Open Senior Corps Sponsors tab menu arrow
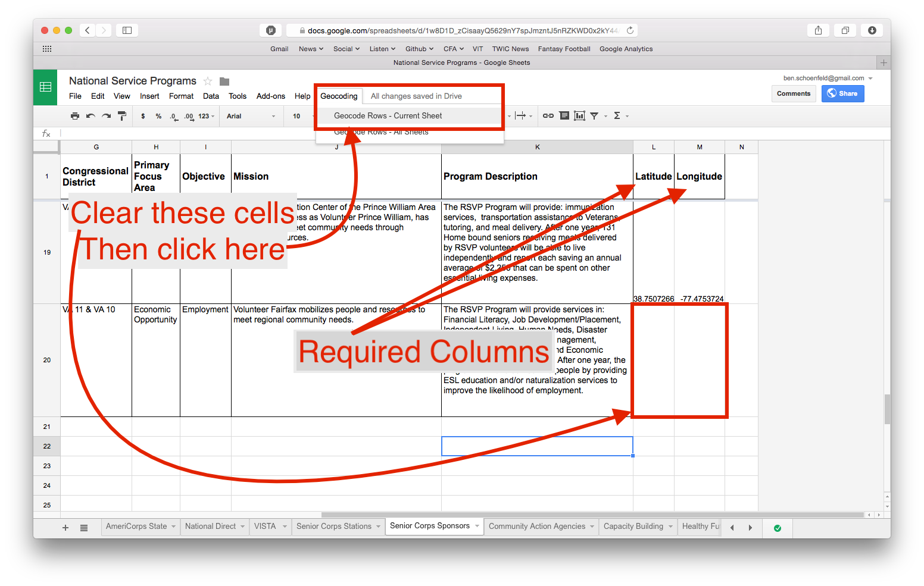Image resolution: width=924 pixels, height=586 pixels. click(477, 526)
